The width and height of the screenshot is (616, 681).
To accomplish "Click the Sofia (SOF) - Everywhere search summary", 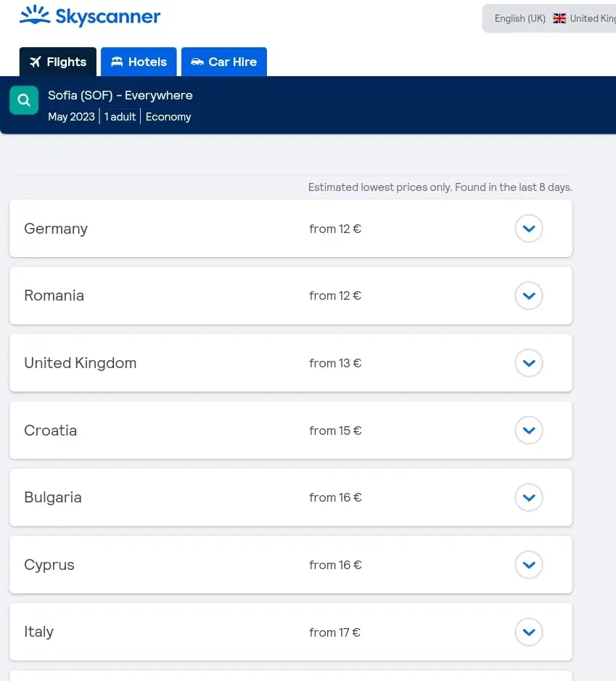I will [120, 96].
